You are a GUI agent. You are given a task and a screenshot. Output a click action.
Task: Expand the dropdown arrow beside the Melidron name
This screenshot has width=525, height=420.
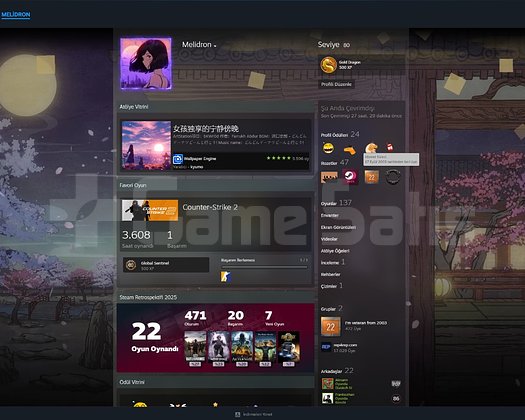[x=215, y=46]
